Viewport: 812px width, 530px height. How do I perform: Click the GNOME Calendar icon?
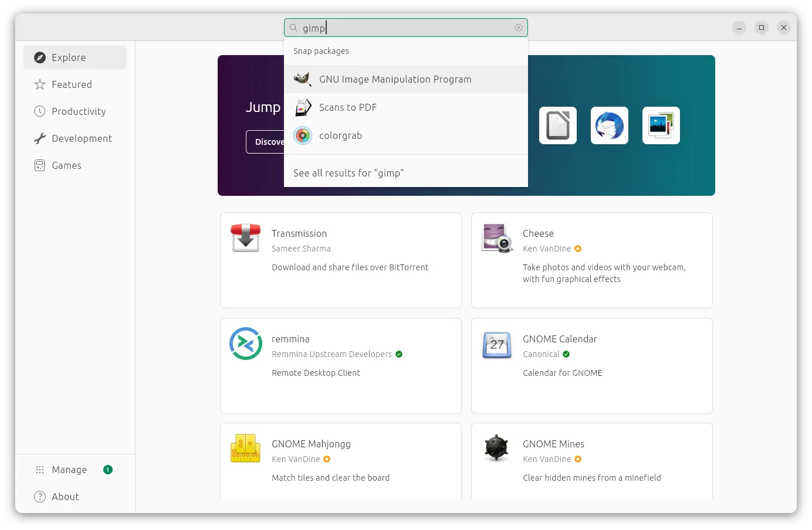tap(497, 344)
